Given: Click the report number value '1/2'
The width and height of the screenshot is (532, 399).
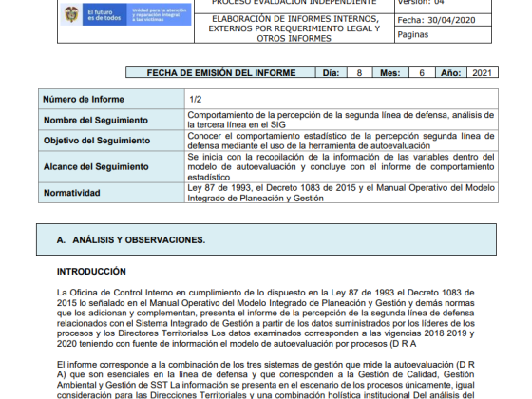Looking at the screenshot, I should pyautogui.click(x=196, y=100).
